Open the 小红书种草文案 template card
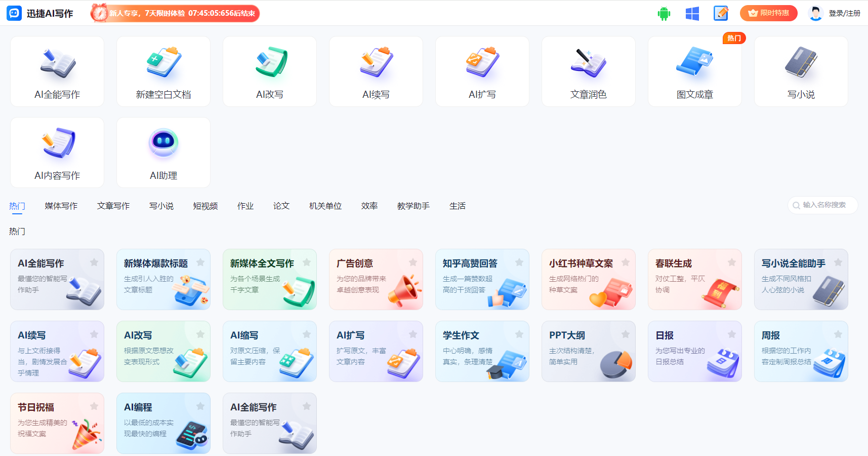The width and height of the screenshot is (868, 456). (x=588, y=279)
